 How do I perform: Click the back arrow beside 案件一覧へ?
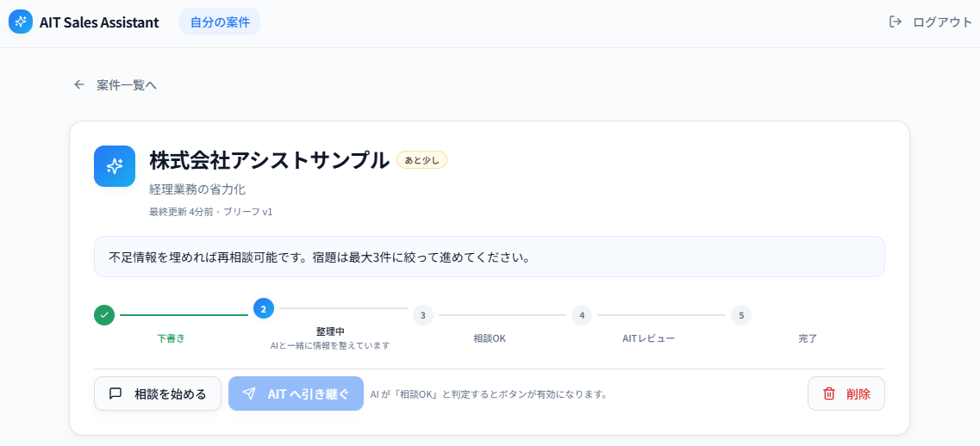(x=78, y=85)
